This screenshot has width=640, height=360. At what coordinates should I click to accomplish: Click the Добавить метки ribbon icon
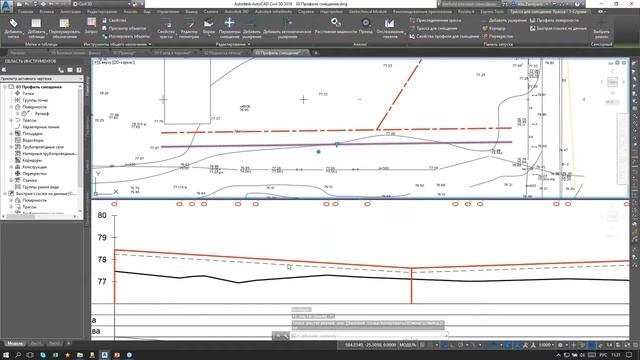(x=13, y=28)
